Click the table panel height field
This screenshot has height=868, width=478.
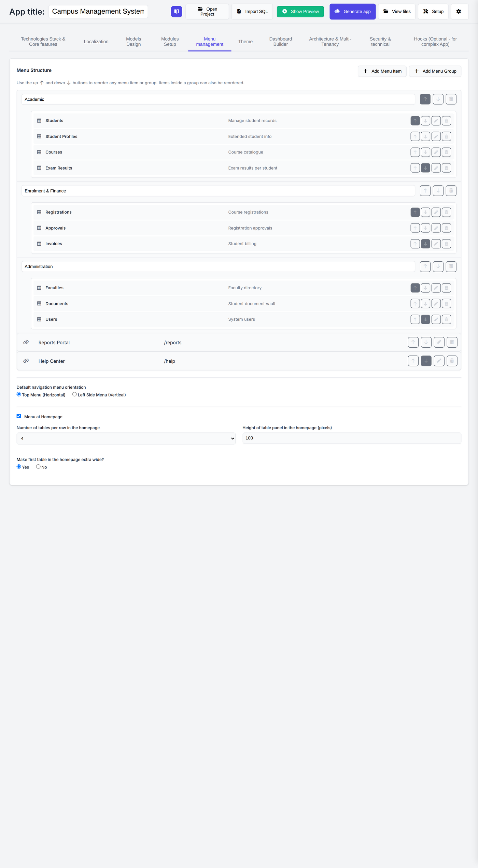click(352, 438)
